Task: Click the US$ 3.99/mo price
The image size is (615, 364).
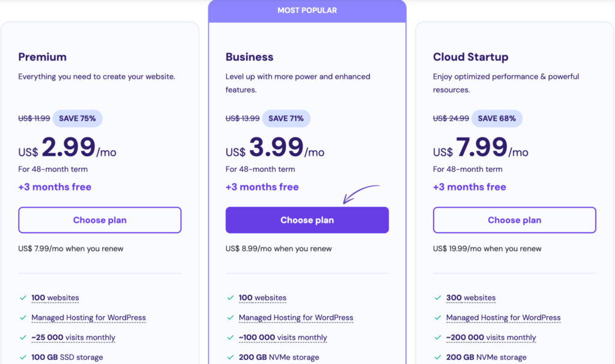Action: (x=275, y=148)
